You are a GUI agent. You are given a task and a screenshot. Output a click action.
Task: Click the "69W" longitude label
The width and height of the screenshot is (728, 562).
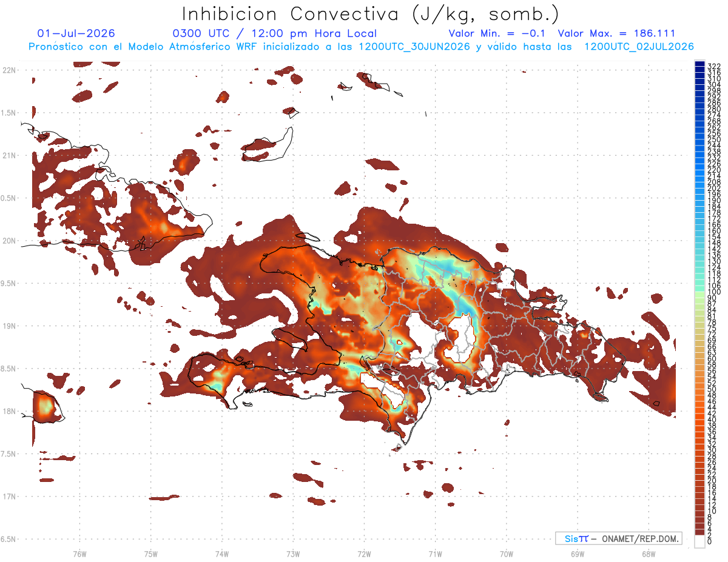578,553
